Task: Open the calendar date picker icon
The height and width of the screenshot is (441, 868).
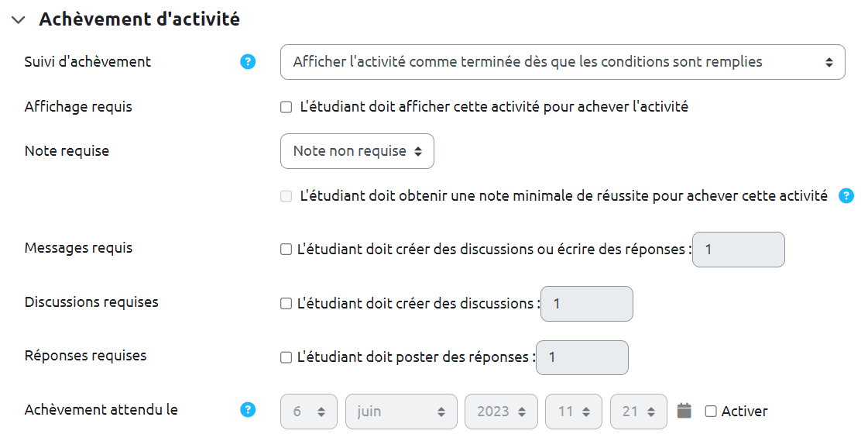Action: 684,411
